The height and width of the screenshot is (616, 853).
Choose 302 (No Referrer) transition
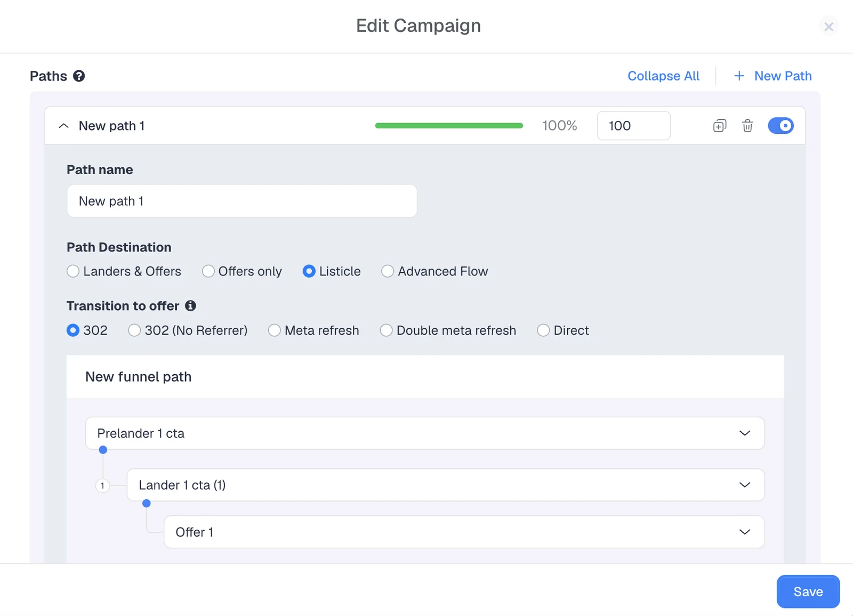tap(134, 330)
